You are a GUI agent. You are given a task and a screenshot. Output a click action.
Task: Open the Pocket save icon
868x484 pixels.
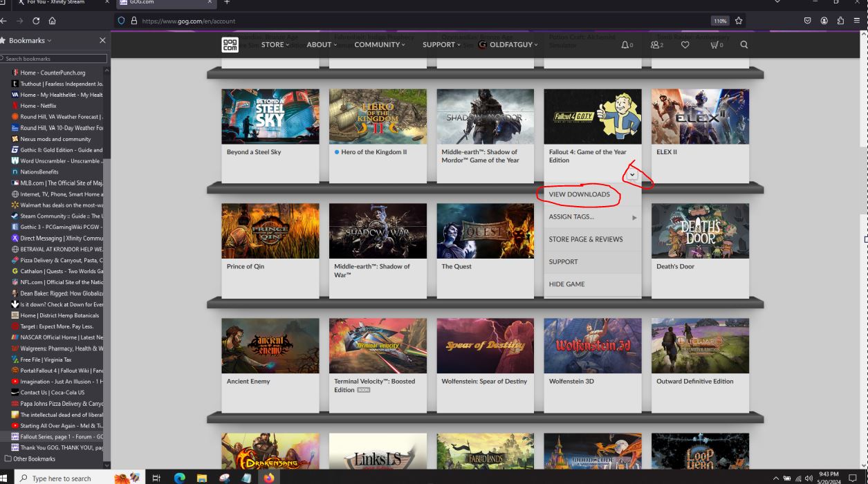pyautogui.click(x=807, y=21)
